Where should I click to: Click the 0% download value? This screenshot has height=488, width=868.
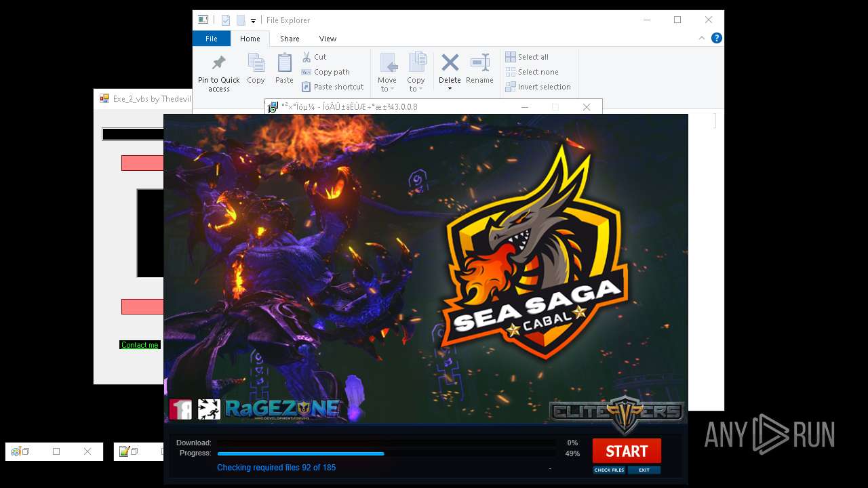click(572, 443)
